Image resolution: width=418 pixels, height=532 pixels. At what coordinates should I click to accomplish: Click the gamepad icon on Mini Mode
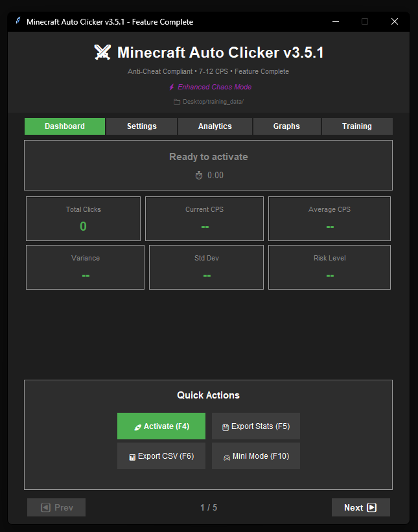(227, 457)
